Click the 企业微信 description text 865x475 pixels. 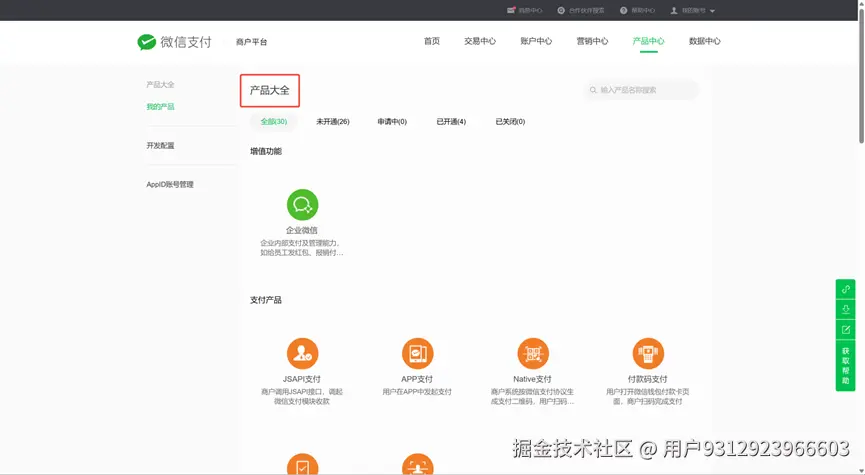pyautogui.click(x=302, y=248)
